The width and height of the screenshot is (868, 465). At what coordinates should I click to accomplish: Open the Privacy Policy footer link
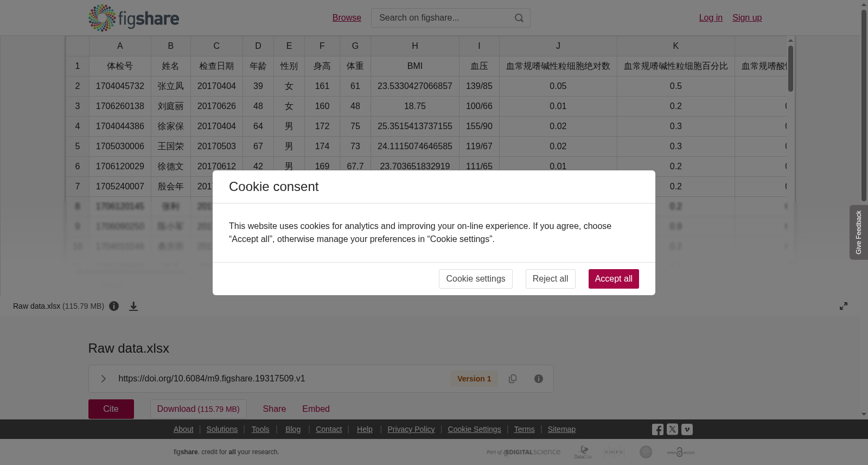click(x=411, y=429)
